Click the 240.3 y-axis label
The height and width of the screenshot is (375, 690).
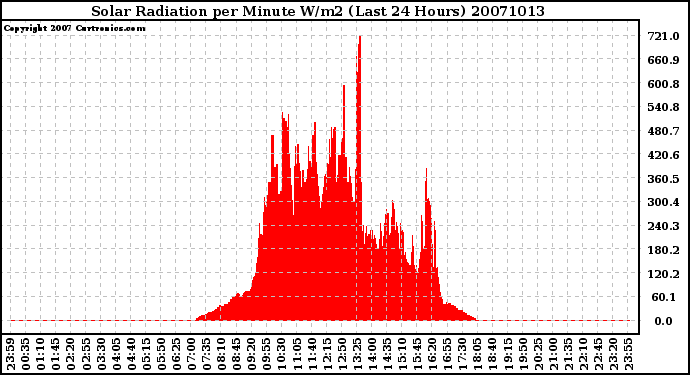point(663,226)
